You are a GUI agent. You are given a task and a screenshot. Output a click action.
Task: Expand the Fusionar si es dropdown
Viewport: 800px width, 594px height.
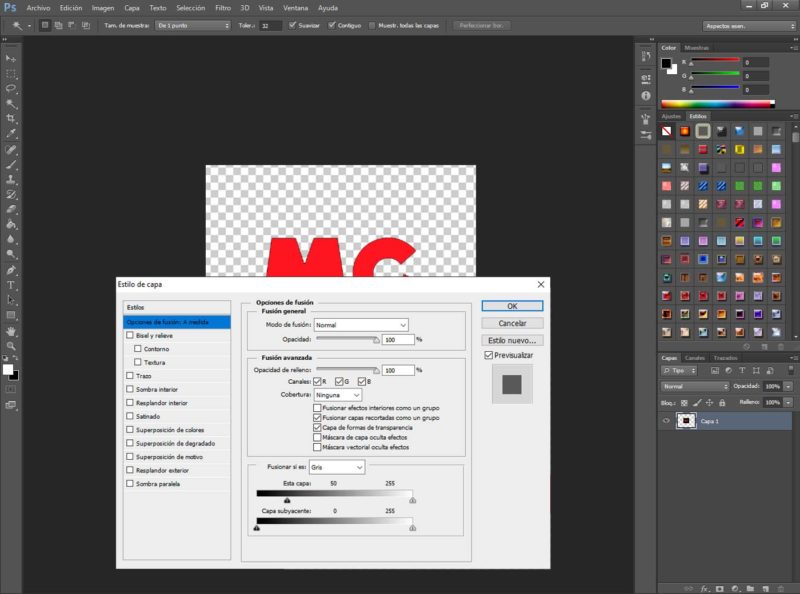point(338,467)
